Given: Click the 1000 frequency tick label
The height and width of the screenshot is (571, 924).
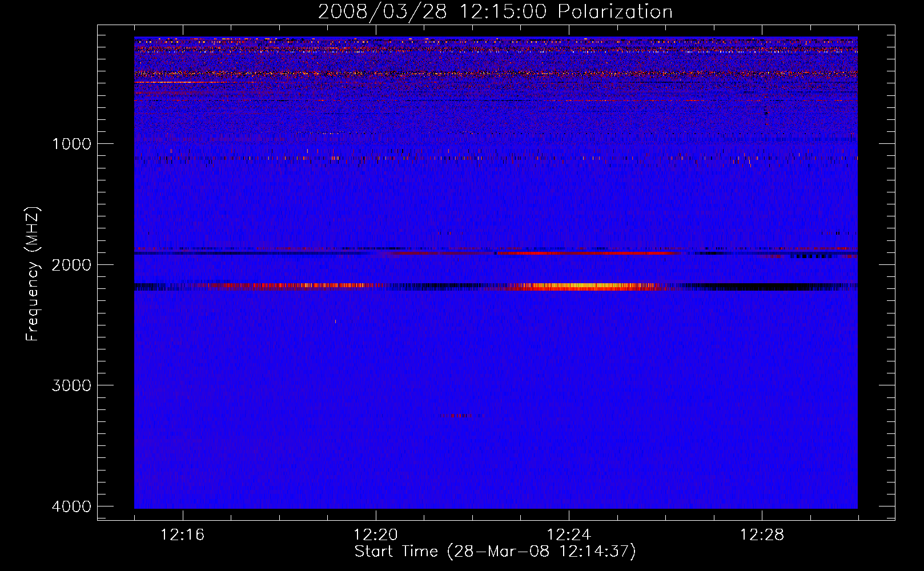Looking at the screenshot, I should pos(71,143).
